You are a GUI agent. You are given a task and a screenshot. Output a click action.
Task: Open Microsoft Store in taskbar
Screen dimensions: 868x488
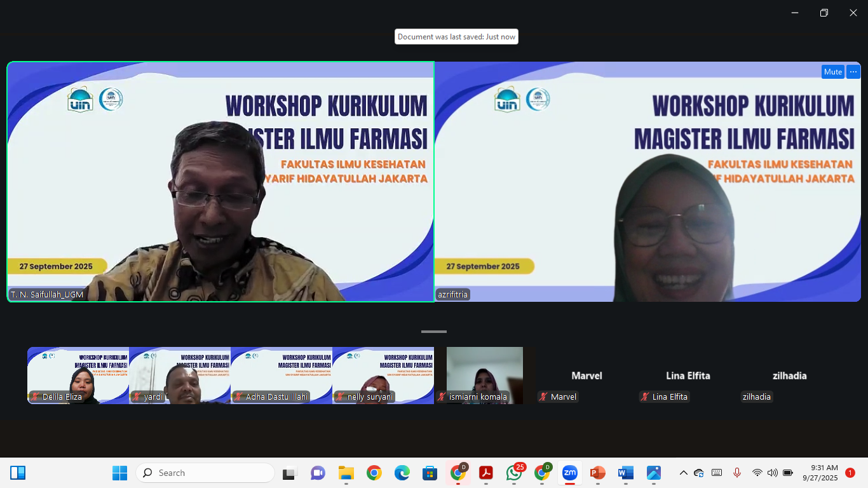click(x=430, y=473)
